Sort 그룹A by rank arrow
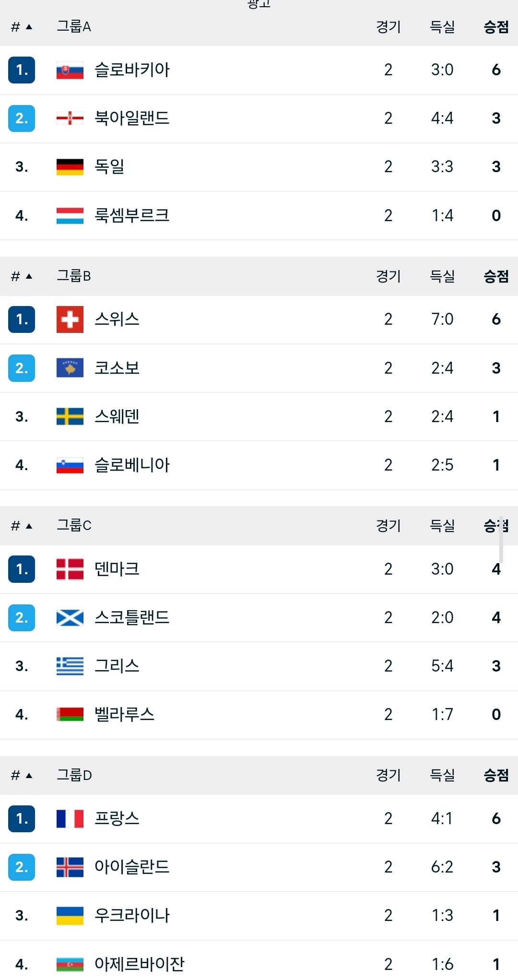This screenshot has width=518, height=980. [x=28, y=27]
